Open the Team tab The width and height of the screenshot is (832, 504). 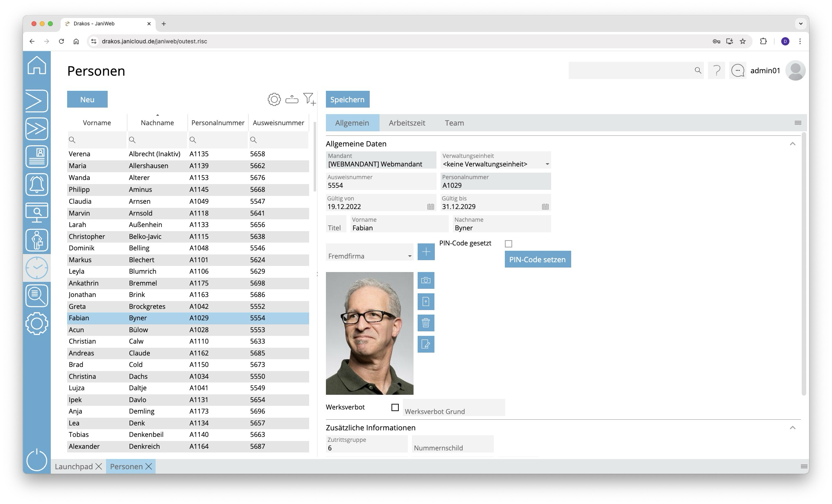(x=454, y=123)
